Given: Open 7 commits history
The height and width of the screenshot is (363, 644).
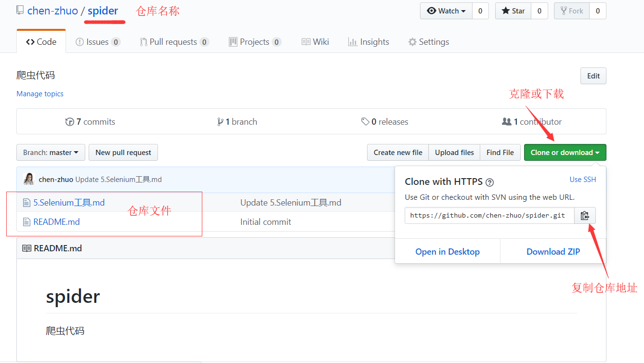Looking at the screenshot, I should [90, 122].
